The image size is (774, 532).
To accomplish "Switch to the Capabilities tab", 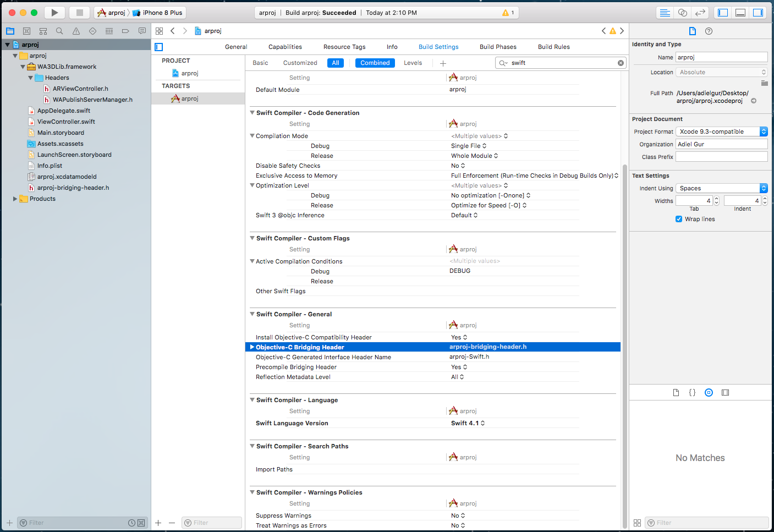I will coord(285,47).
